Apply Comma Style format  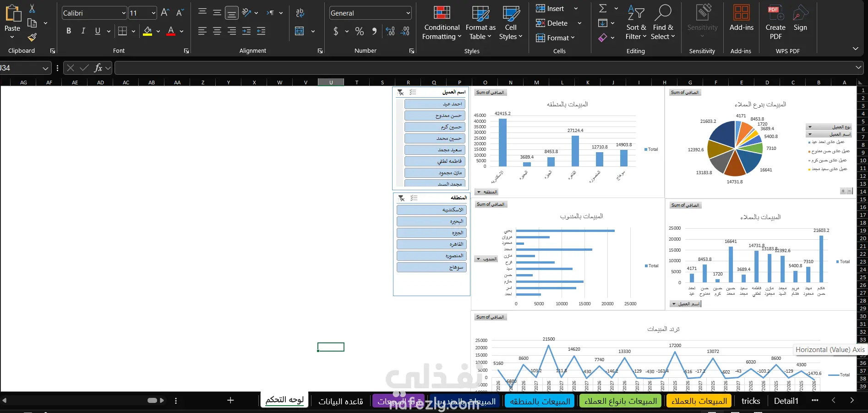374,31
